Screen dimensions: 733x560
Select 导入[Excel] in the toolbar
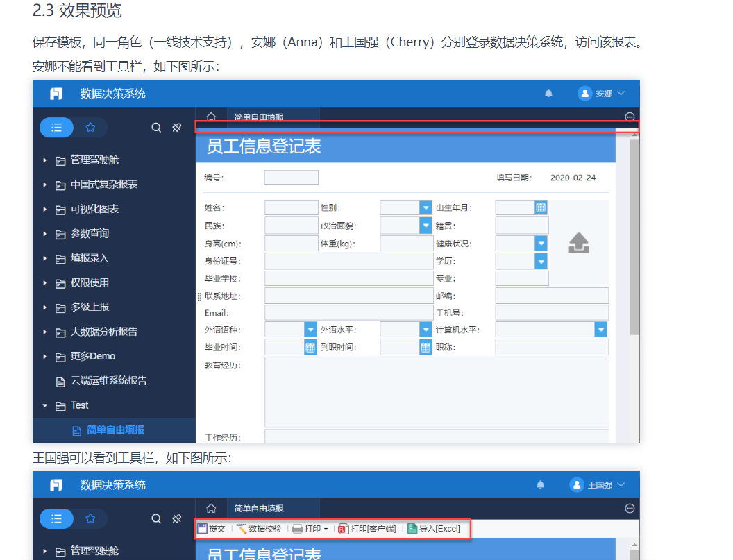click(x=434, y=529)
